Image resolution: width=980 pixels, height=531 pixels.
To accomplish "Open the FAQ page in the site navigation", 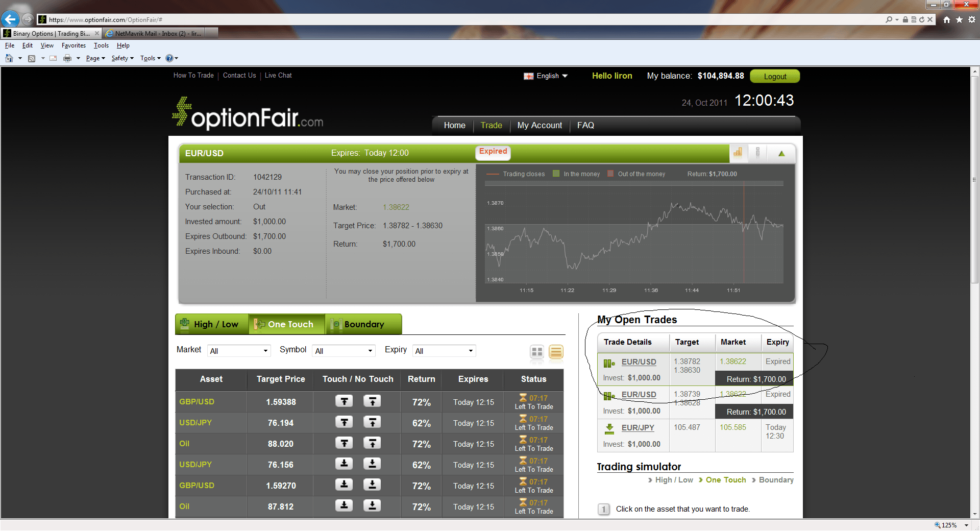I will click(x=585, y=125).
